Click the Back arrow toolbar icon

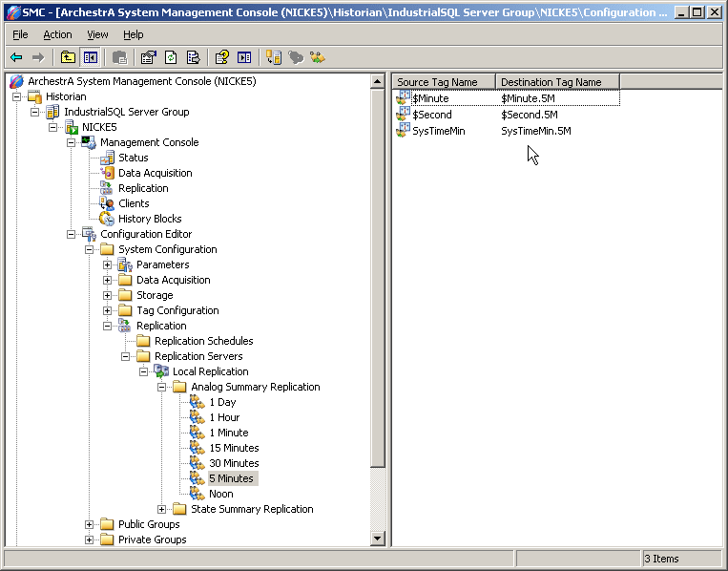pos(16,57)
